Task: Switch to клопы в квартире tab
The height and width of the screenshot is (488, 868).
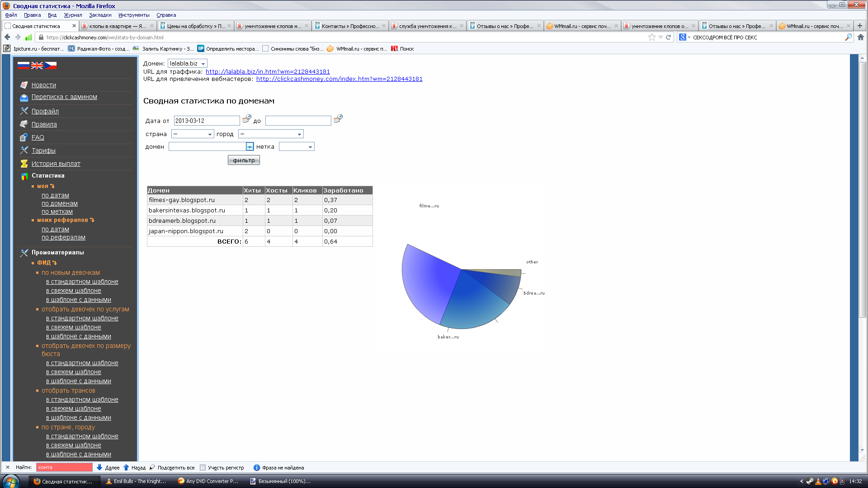Action: (x=118, y=26)
